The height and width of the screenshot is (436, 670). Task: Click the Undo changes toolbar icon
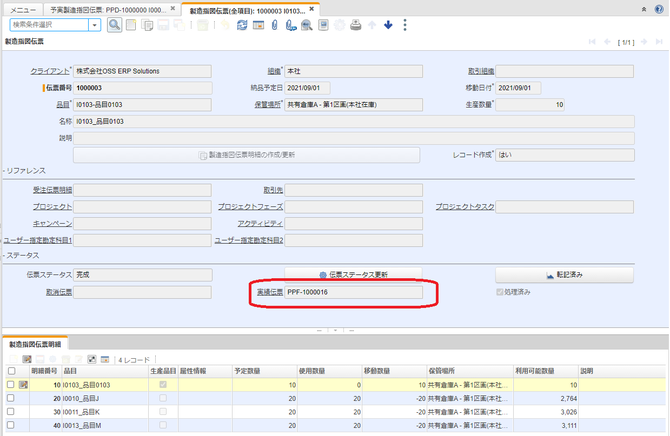point(225,25)
